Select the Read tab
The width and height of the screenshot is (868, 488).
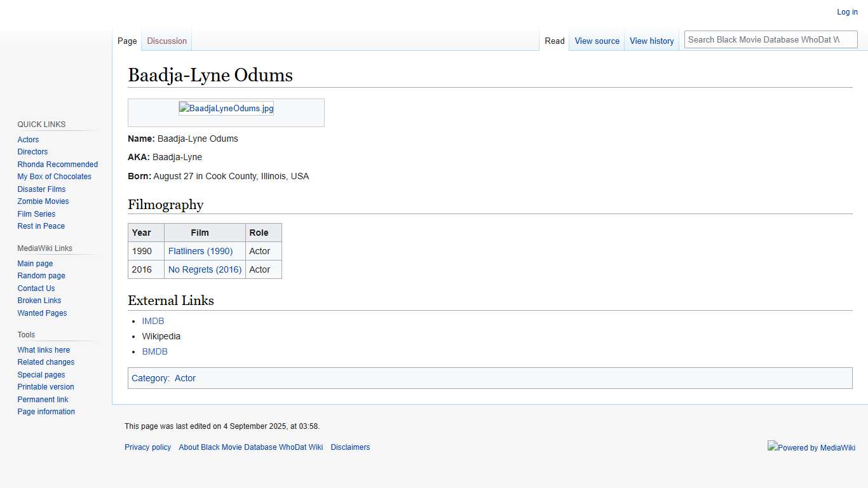click(554, 41)
